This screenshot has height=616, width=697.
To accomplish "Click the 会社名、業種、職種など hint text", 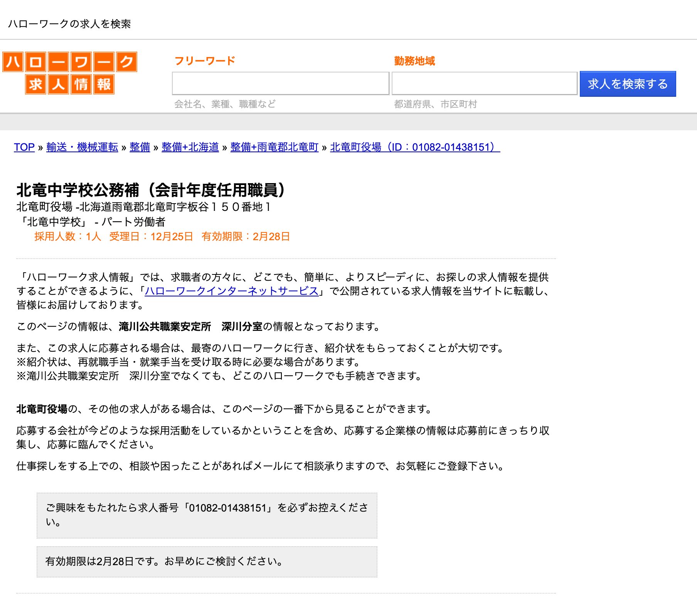I will coord(225,104).
